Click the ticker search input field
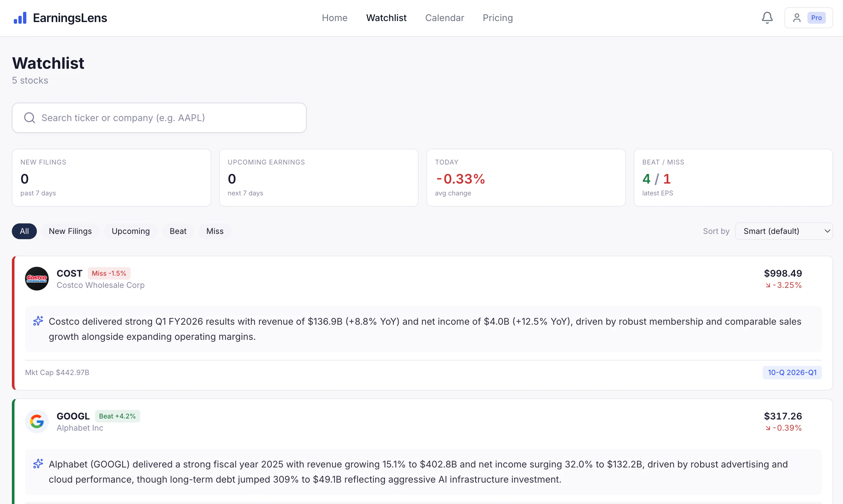This screenshot has height=504, width=843. (170, 118)
